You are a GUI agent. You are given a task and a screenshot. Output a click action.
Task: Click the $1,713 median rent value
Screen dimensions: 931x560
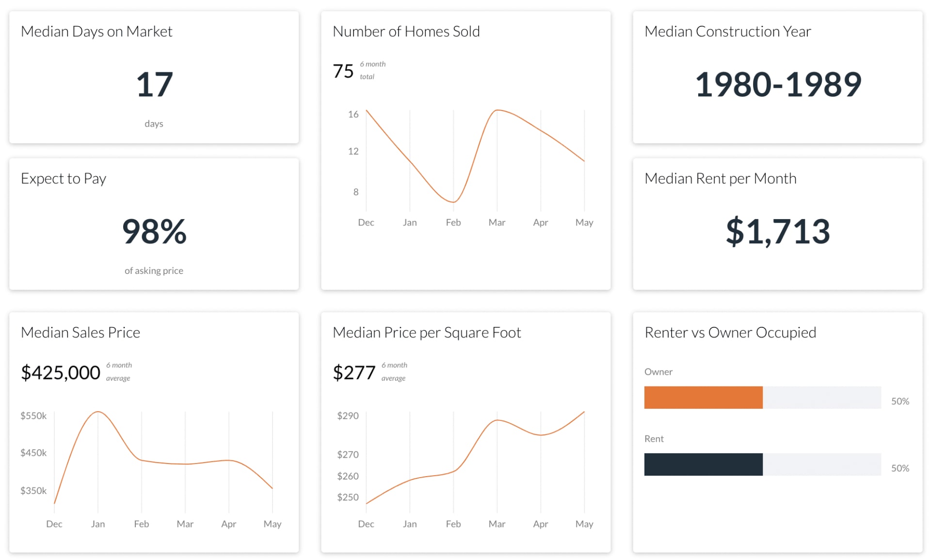click(778, 231)
